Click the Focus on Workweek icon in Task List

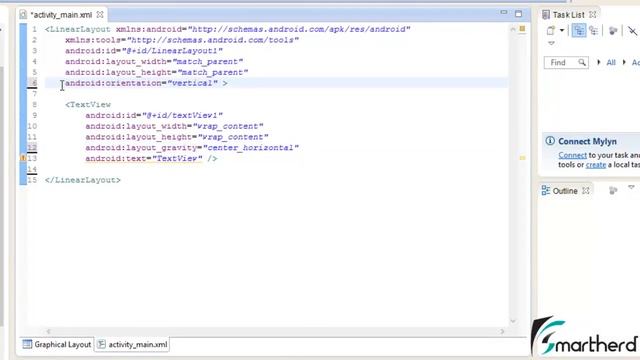(x=613, y=31)
